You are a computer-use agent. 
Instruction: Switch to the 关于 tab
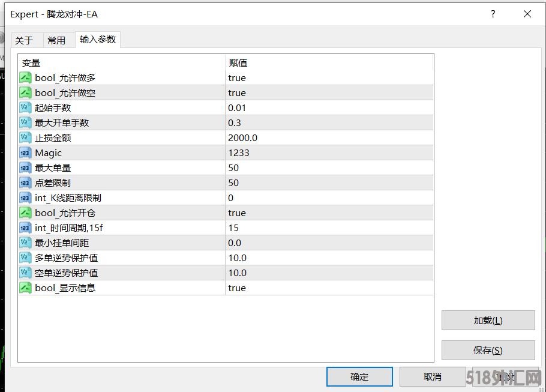coord(25,40)
